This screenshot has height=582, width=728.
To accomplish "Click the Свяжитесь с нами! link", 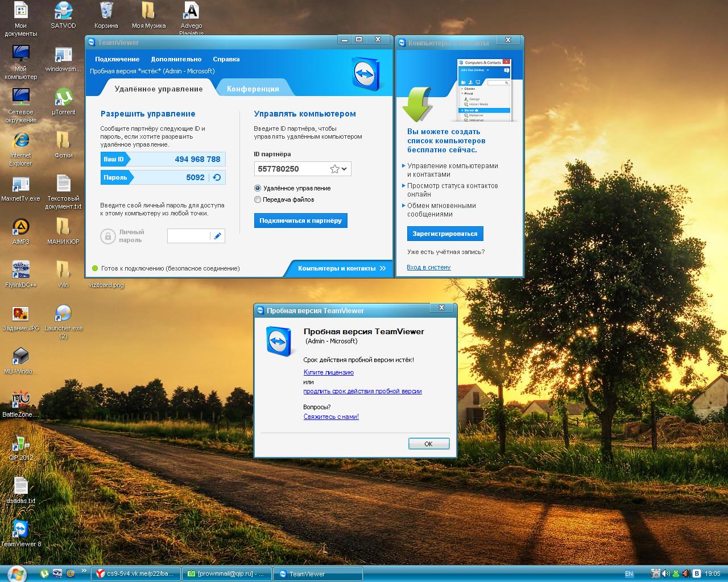I will click(331, 417).
